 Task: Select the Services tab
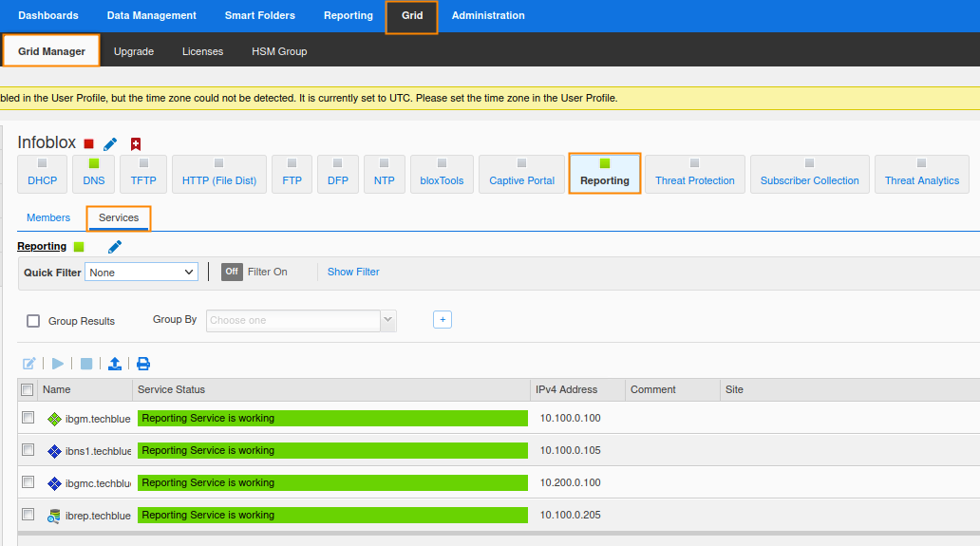click(119, 218)
